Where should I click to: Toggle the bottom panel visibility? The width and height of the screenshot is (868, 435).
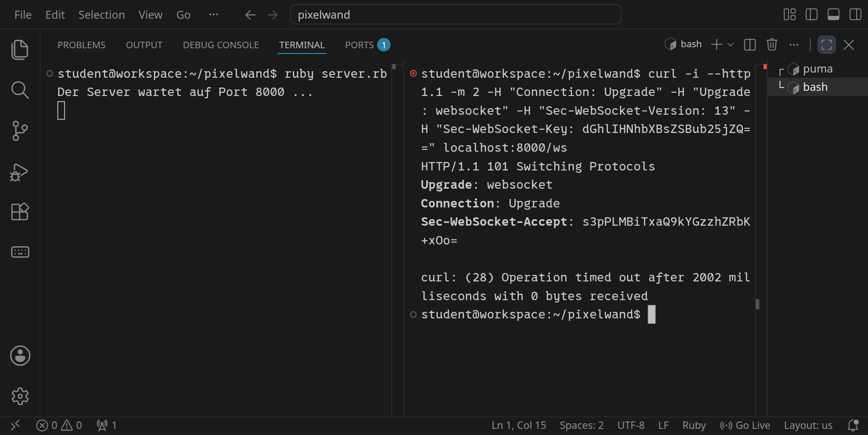[x=834, y=15]
